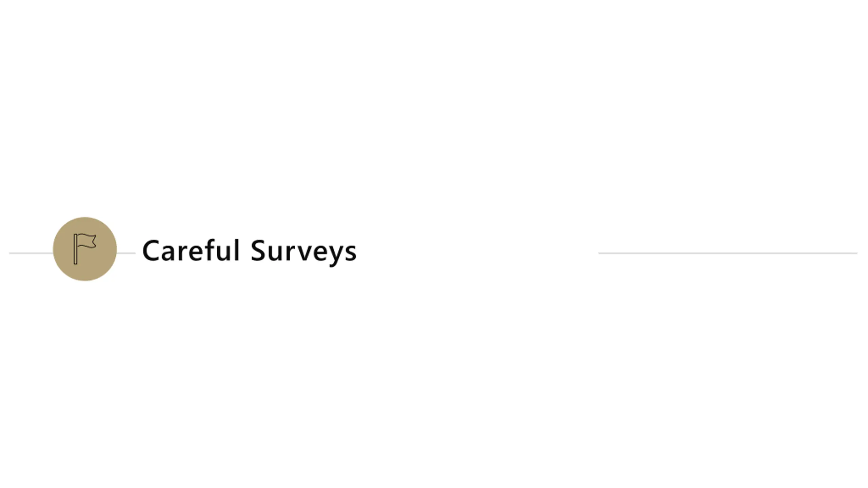
Task: Click the capital "C" in Careful
Action: pos(151,251)
